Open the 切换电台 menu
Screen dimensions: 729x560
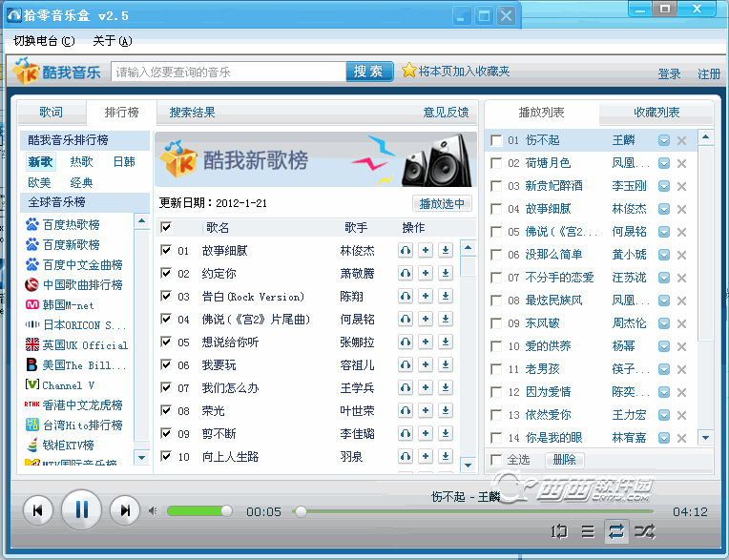pyautogui.click(x=44, y=41)
